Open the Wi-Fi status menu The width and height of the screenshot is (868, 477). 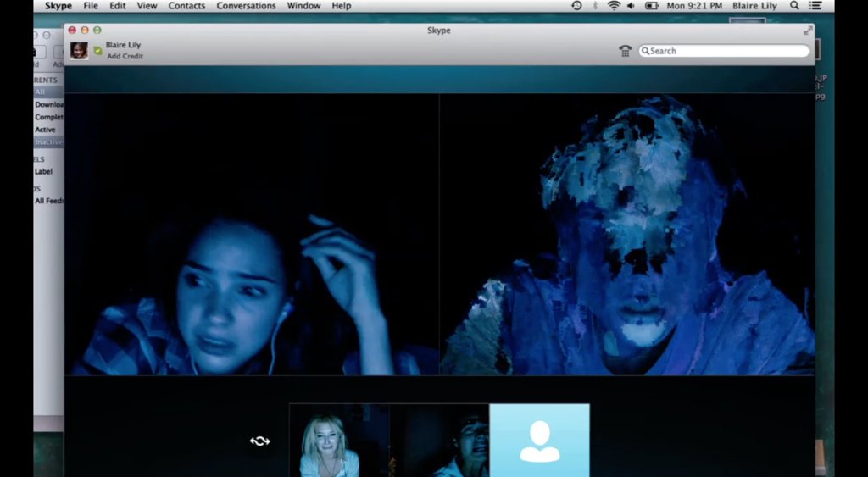pos(614,6)
